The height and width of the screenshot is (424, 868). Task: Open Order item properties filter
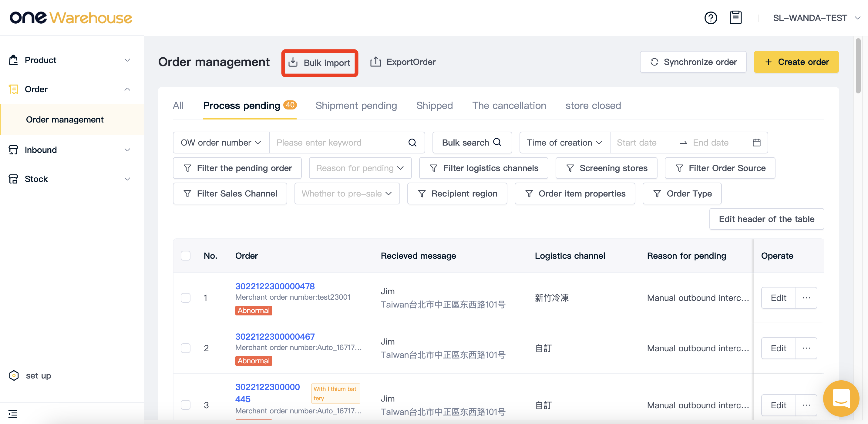coord(574,194)
